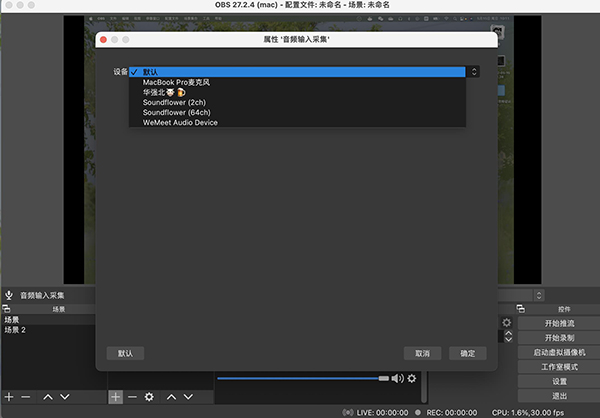Close the properties dialog red button
Viewport: 600px width, 418px height.
coord(103,39)
